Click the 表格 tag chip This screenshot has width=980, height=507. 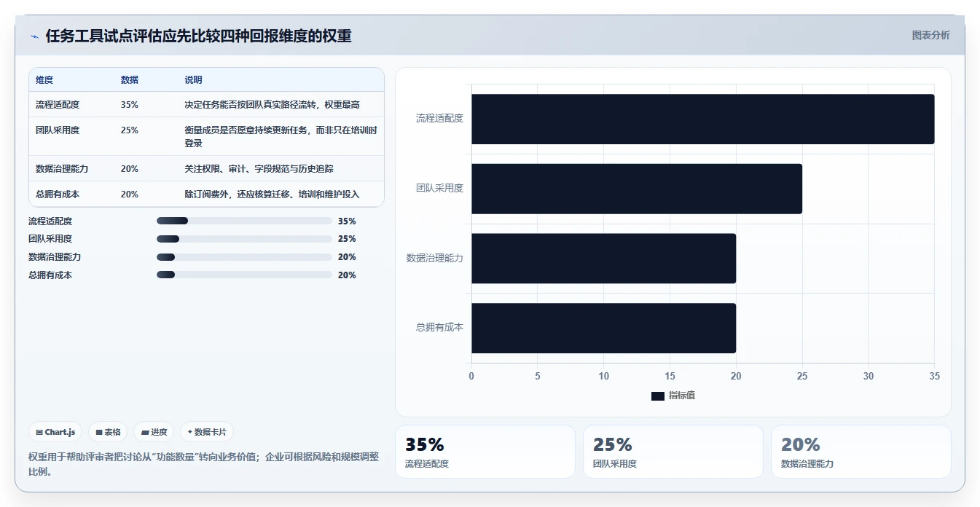pyautogui.click(x=108, y=432)
